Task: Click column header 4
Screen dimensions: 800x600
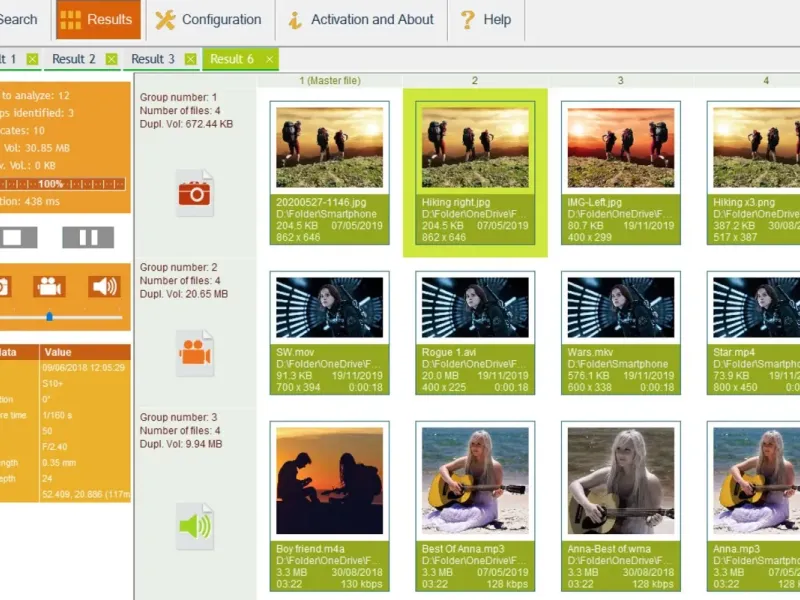Action: (x=766, y=81)
